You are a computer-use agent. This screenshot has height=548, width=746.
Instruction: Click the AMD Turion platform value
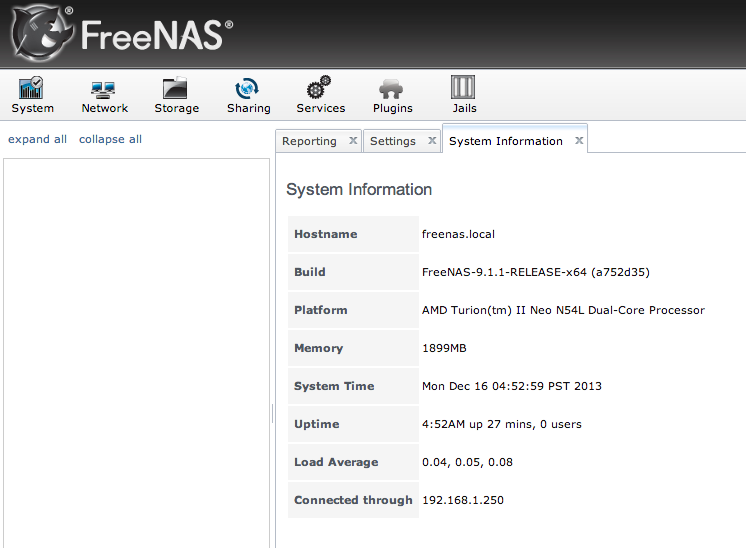pos(563,310)
